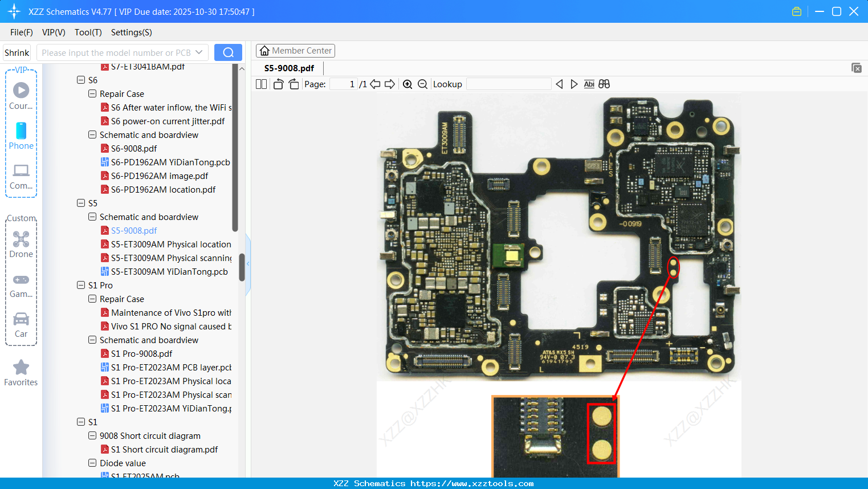Click the Shrink button
868x489 pixels.
[x=17, y=52]
